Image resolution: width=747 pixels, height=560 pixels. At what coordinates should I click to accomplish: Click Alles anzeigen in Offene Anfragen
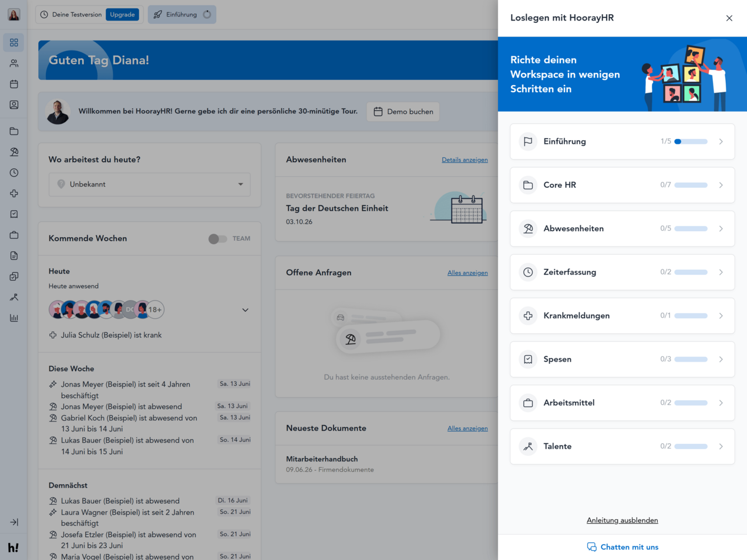[467, 273]
